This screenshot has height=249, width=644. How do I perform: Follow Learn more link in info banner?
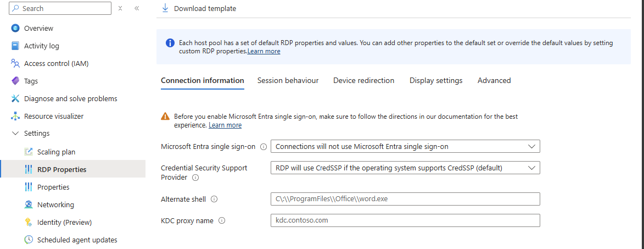[264, 51]
